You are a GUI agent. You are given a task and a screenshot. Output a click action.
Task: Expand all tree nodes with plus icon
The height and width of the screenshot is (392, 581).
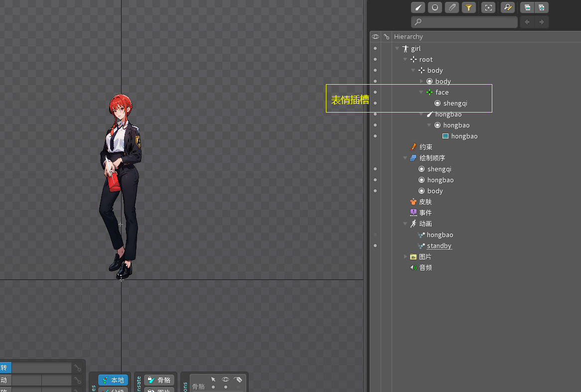[x=541, y=7]
